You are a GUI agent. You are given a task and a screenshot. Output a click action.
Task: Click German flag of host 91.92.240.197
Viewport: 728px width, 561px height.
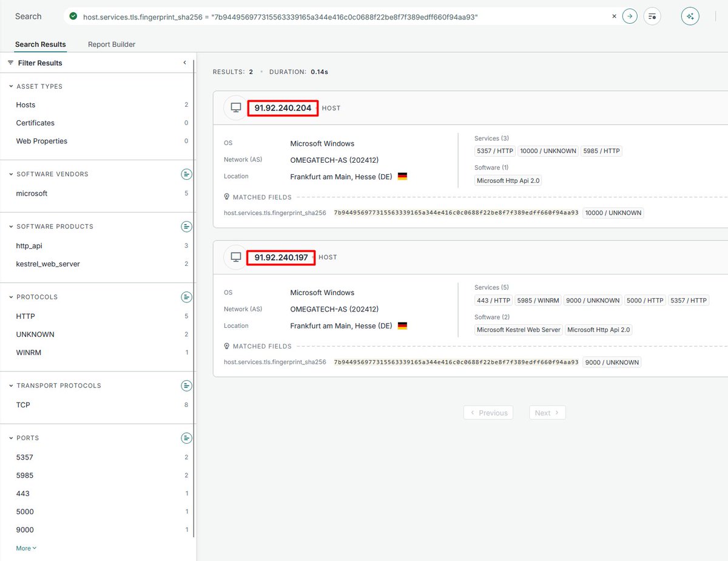click(402, 325)
